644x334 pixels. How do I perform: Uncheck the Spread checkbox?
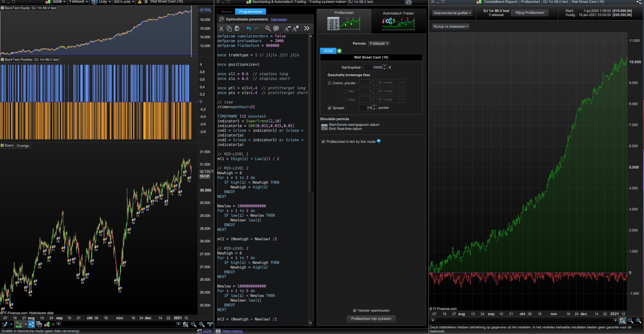pos(330,108)
